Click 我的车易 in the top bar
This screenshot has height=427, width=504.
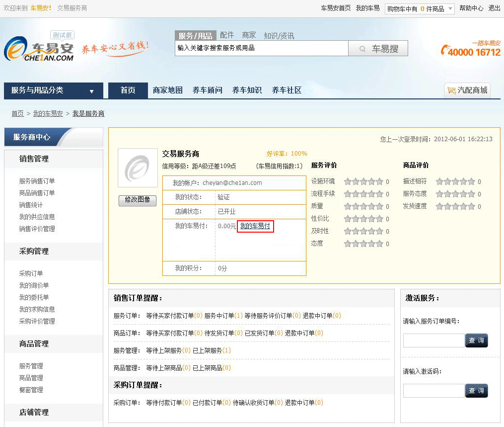pos(368,8)
